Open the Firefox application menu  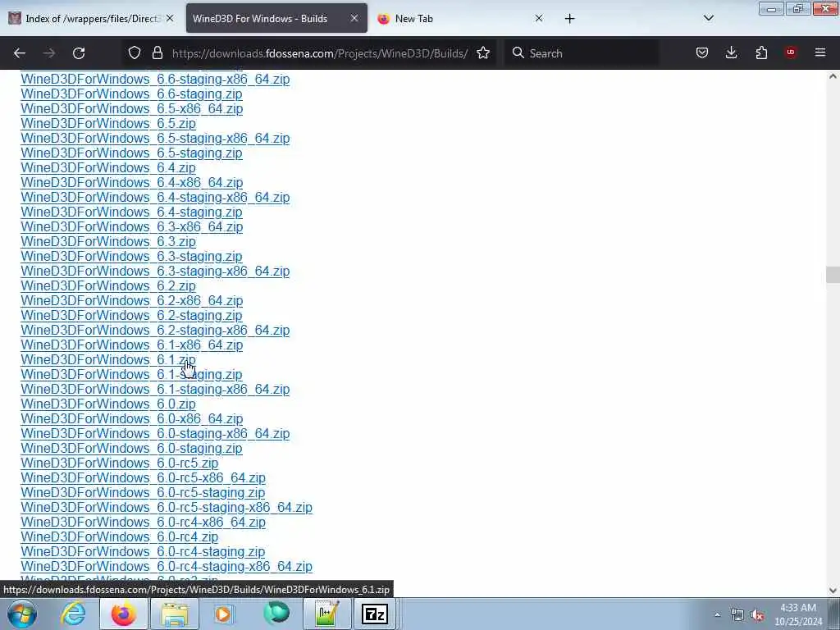click(820, 52)
